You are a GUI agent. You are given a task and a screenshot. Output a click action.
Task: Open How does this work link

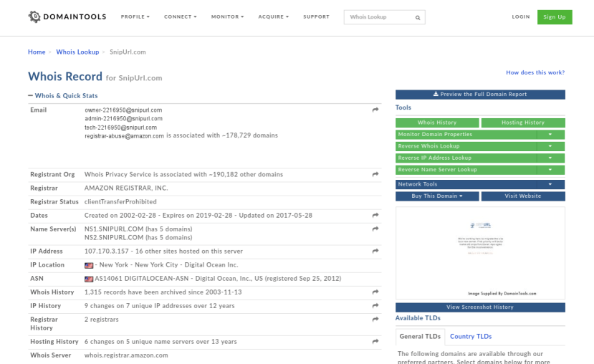point(535,72)
